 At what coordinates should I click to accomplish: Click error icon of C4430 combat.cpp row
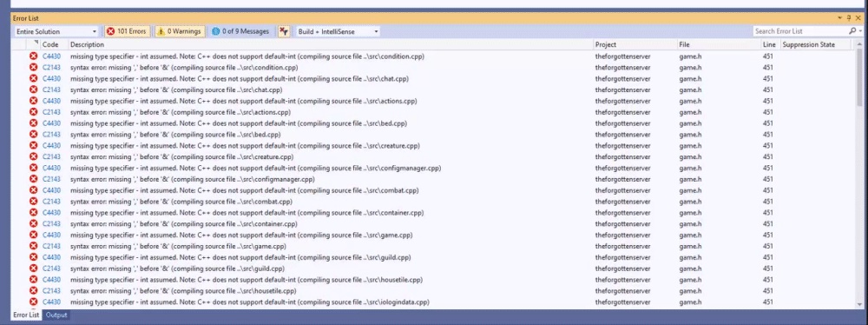click(x=33, y=190)
